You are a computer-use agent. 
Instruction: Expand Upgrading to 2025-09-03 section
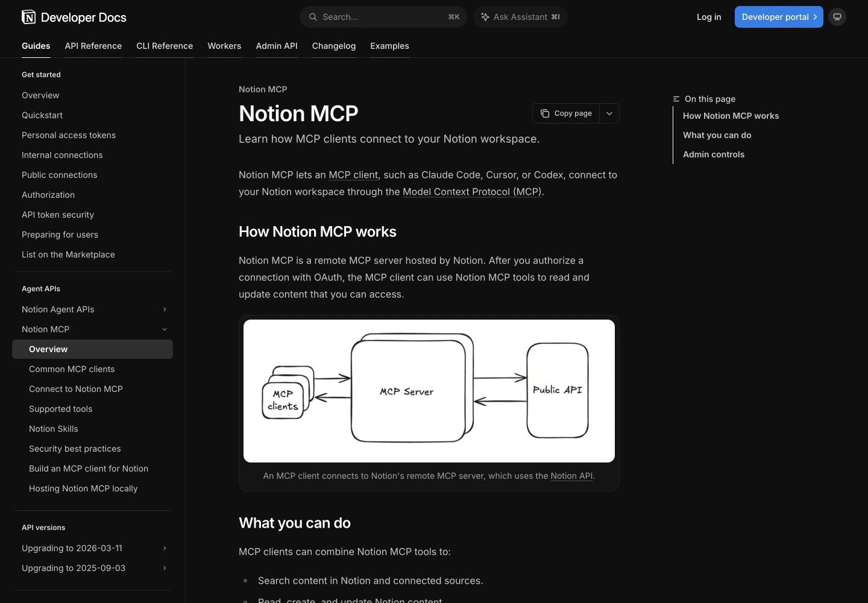point(165,568)
